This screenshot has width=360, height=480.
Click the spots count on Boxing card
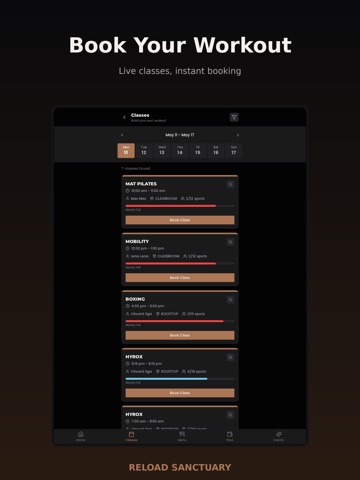click(x=193, y=314)
